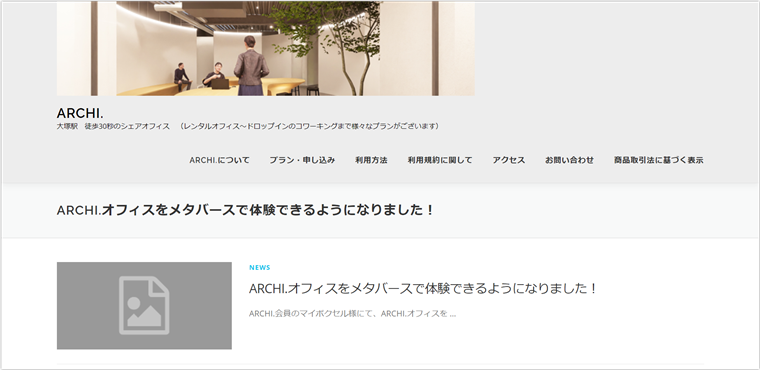Click the tagline 大塚駅 徒歩30秒のシェアオフィス
Screen dimensions: 760x370
[x=248, y=126]
